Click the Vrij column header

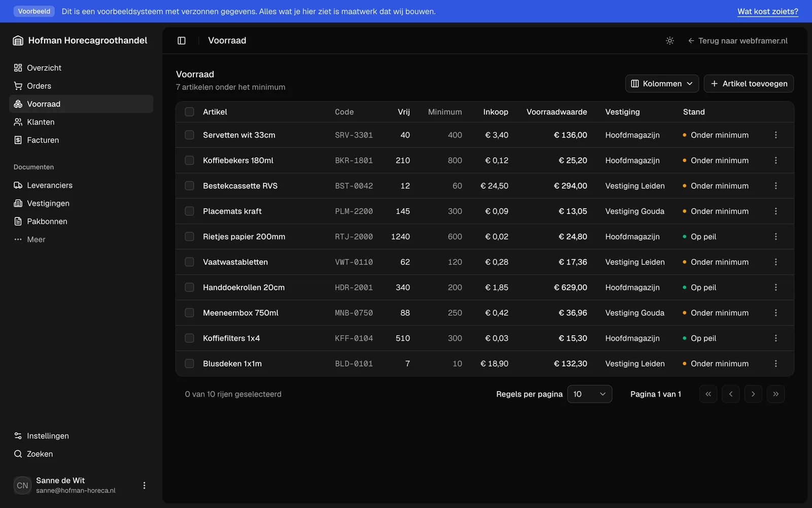pos(404,112)
